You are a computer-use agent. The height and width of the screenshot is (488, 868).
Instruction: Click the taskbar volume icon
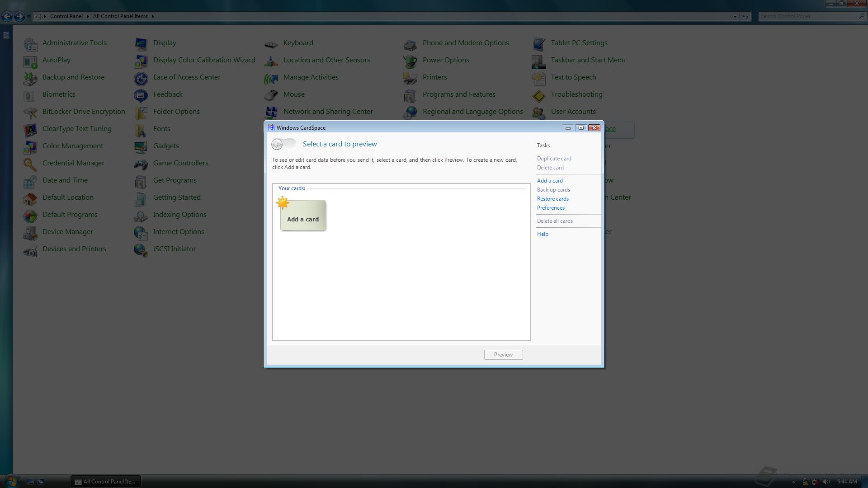click(x=826, y=482)
